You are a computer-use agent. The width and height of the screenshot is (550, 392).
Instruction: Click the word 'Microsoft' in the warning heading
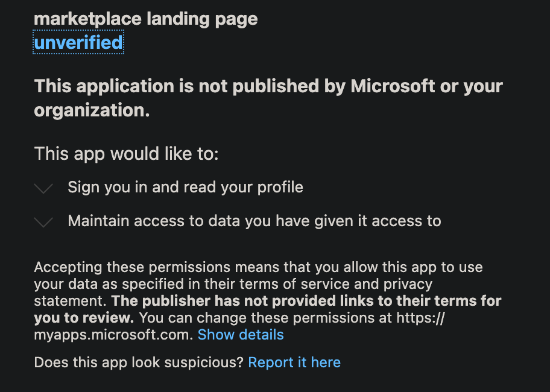(x=393, y=86)
